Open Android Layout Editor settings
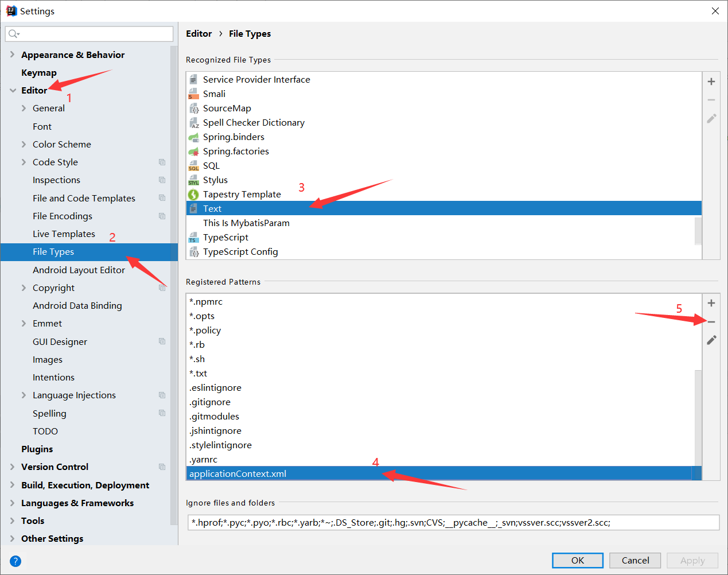Image resolution: width=728 pixels, height=575 pixels. pos(79,270)
